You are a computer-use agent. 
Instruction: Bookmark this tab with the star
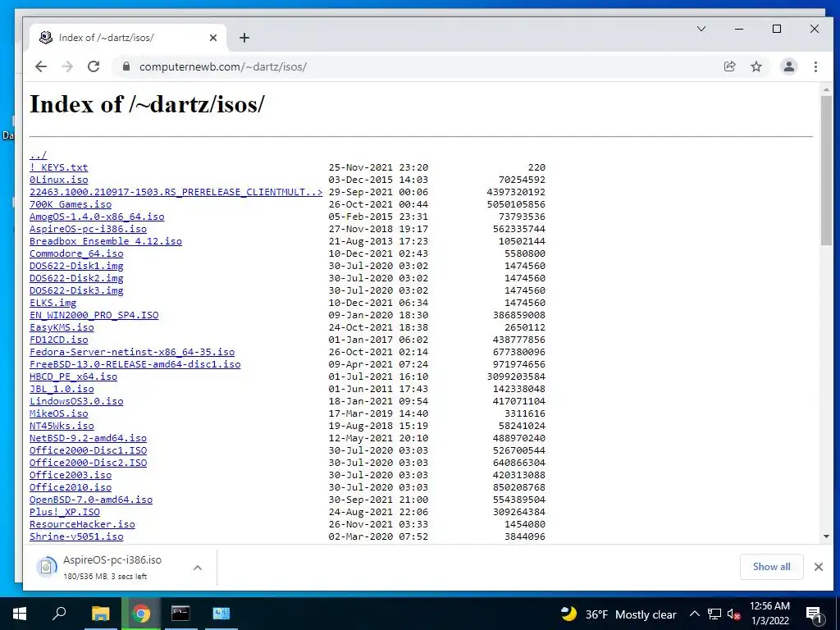pos(756,66)
